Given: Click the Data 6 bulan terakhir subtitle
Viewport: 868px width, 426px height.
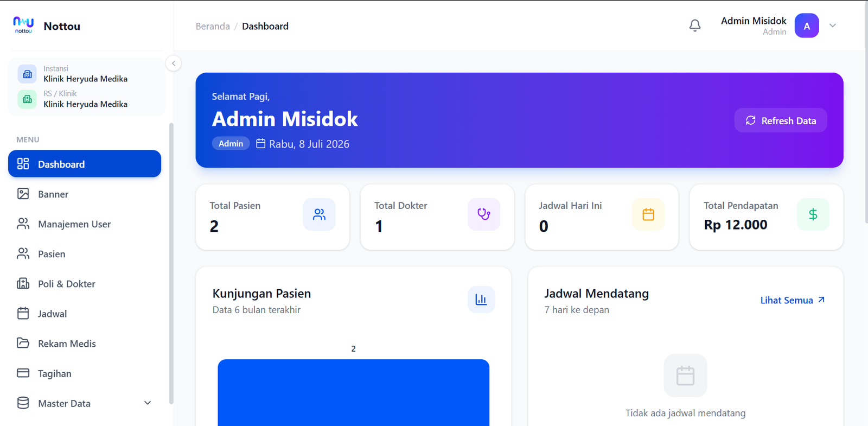Looking at the screenshot, I should click(x=257, y=310).
